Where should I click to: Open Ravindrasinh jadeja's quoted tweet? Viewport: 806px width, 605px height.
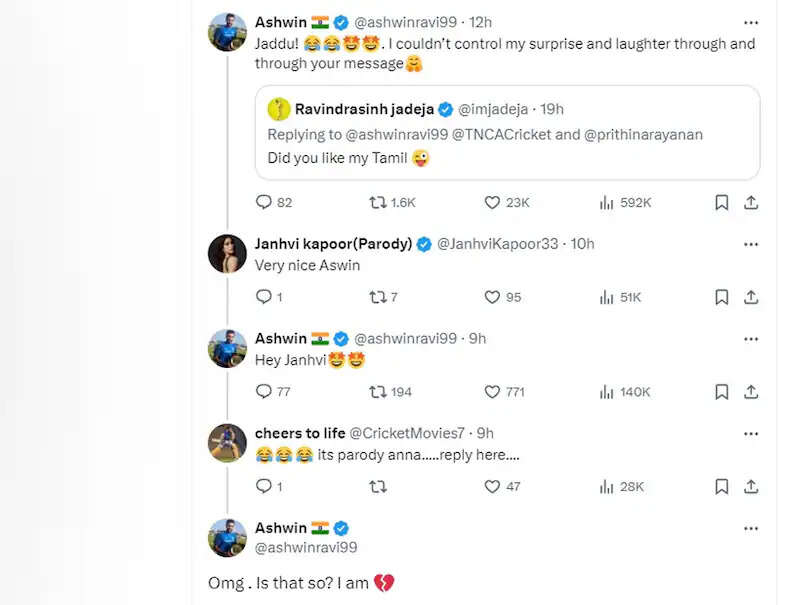tap(507, 157)
